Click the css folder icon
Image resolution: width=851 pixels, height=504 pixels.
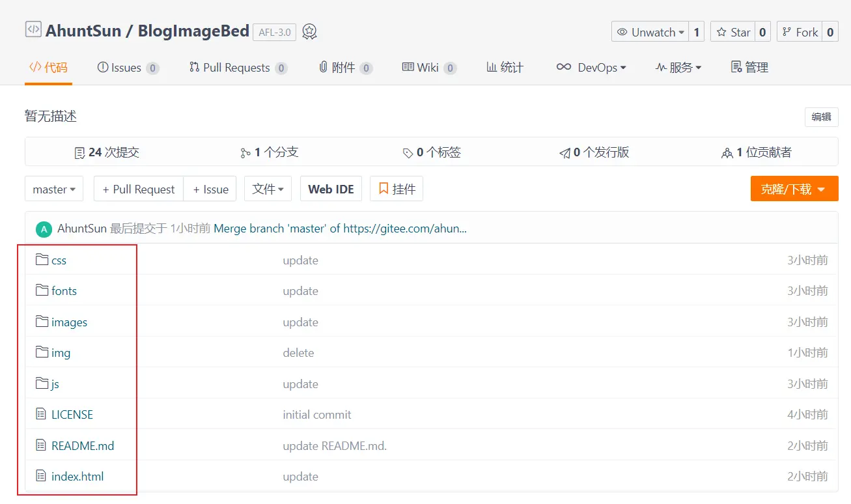tap(42, 260)
